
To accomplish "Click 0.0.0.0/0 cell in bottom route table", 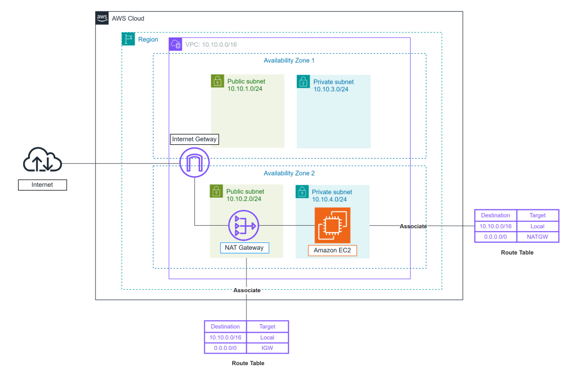I will click(x=225, y=348).
